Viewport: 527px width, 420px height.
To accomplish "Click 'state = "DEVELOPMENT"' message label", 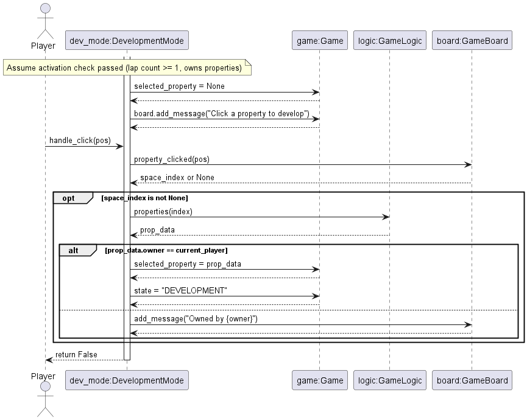I will pos(180,291).
